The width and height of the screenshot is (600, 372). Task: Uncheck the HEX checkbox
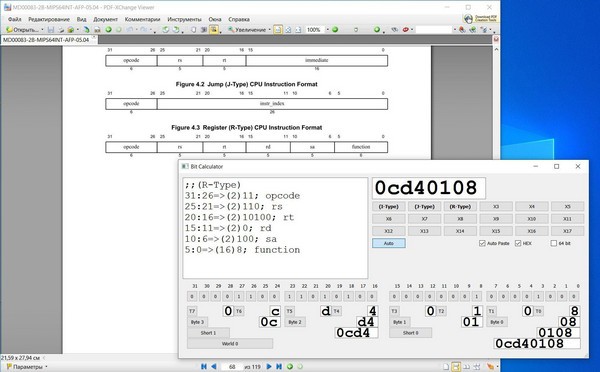[x=518, y=243]
